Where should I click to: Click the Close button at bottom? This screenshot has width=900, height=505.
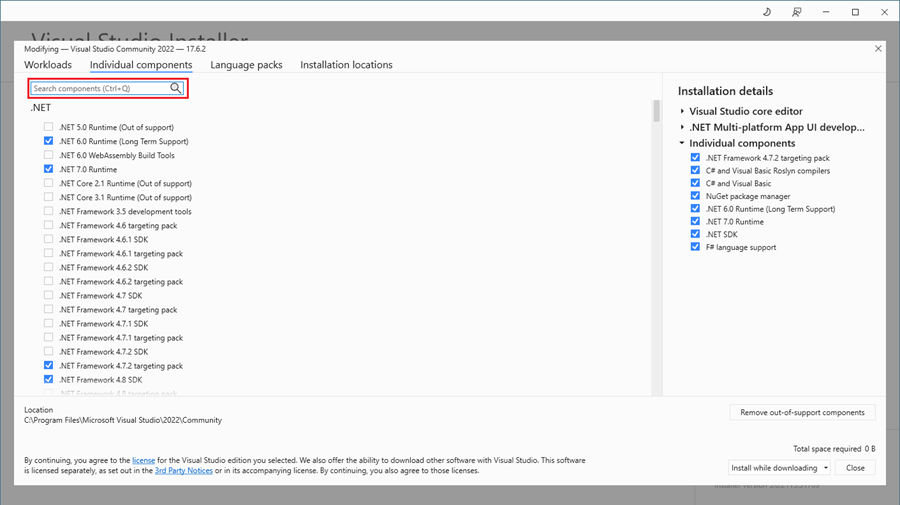(x=855, y=468)
